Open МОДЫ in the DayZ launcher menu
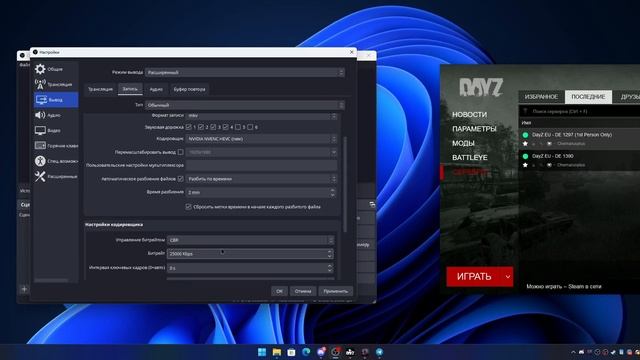Image resolution: width=640 pixels, height=360 pixels. 463,143
